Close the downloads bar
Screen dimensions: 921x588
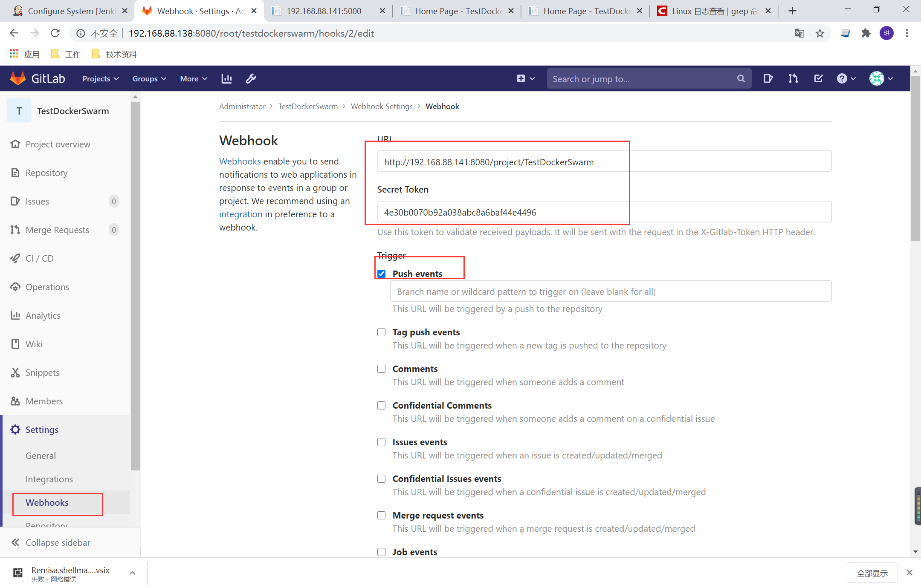coord(909,573)
